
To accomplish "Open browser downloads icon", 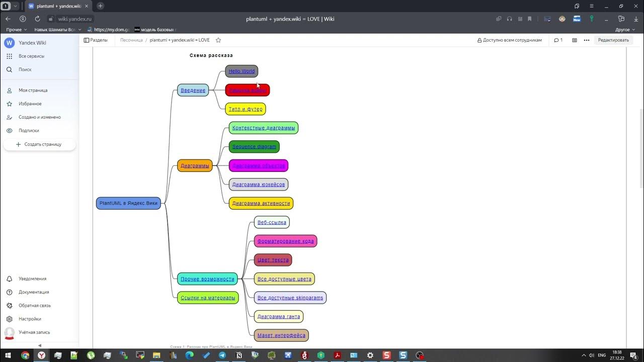I will [x=636, y=19].
